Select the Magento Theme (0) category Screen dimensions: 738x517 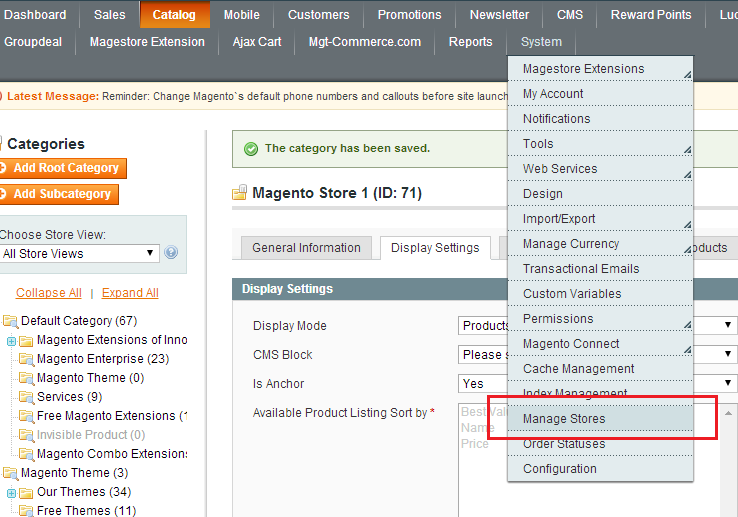(90, 378)
